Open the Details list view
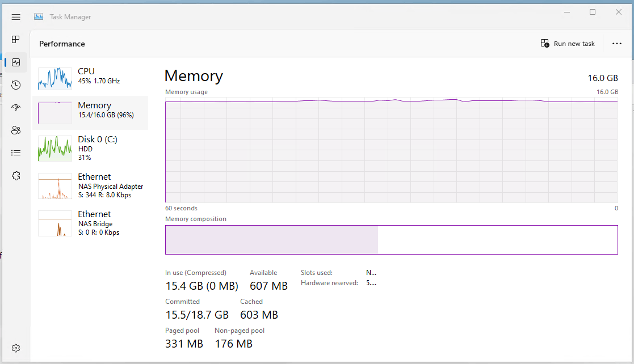Viewport: 634px width, 364px height. [x=15, y=153]
